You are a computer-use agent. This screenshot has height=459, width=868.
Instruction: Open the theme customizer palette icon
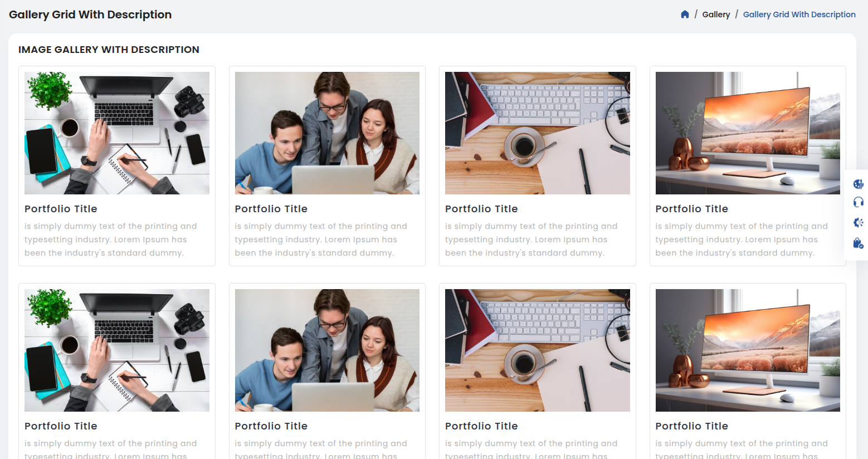(858, 184)
